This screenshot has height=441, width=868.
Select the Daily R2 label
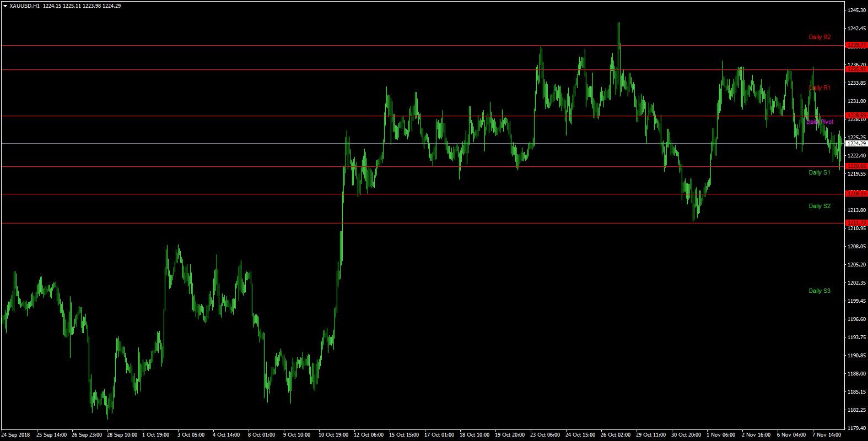[820, 37]
